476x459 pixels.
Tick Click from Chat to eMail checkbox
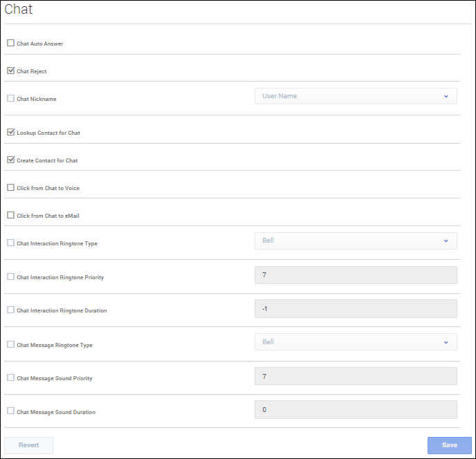10,215
